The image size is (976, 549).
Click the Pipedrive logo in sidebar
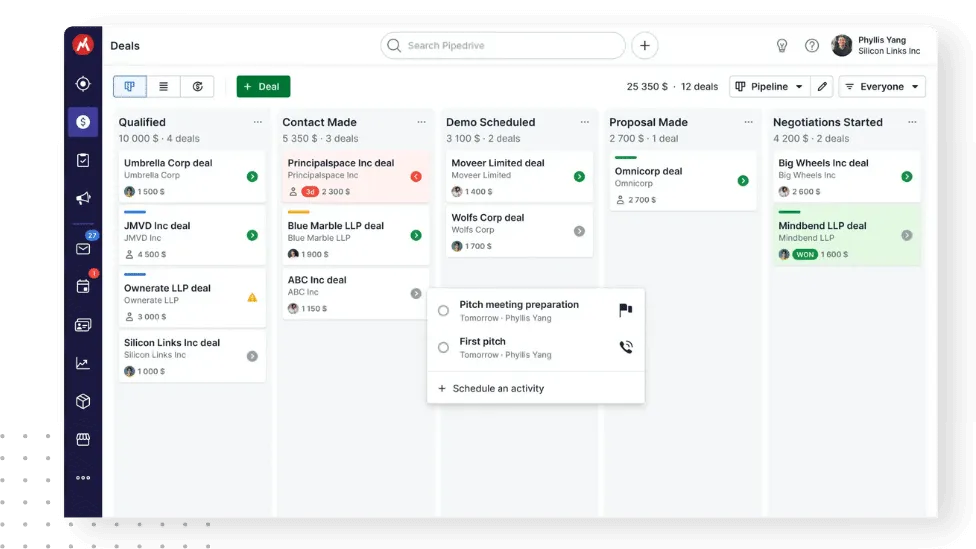pyautogui.click(x=83, y=45)
